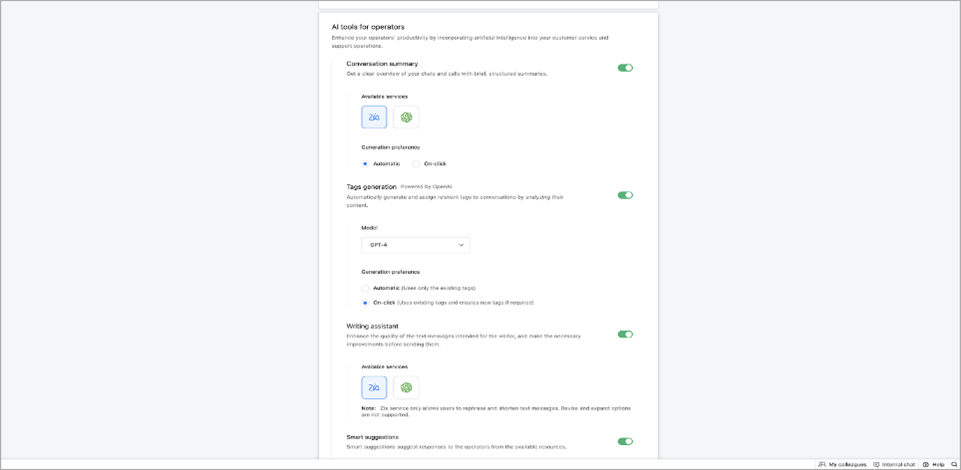The width and height of the screenshot is (961, 470).
Task: Click the search icon in bottom bar
Action: coord(953,464)
